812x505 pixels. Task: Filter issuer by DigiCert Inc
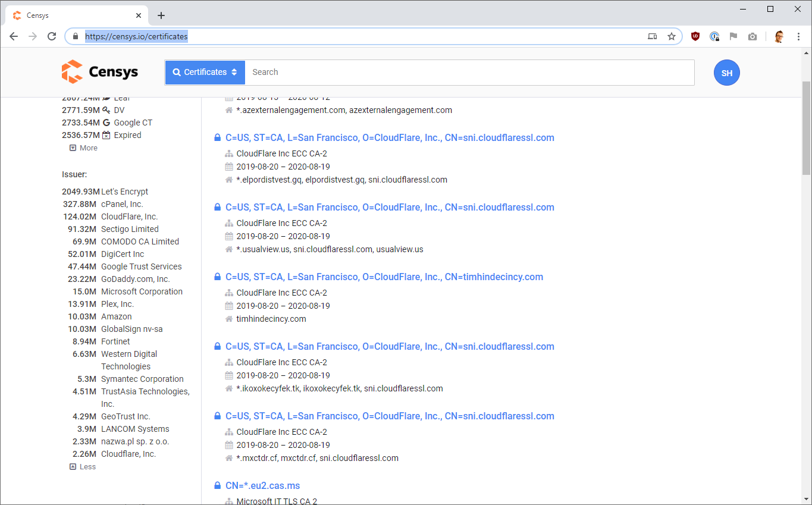coord(123,254)
